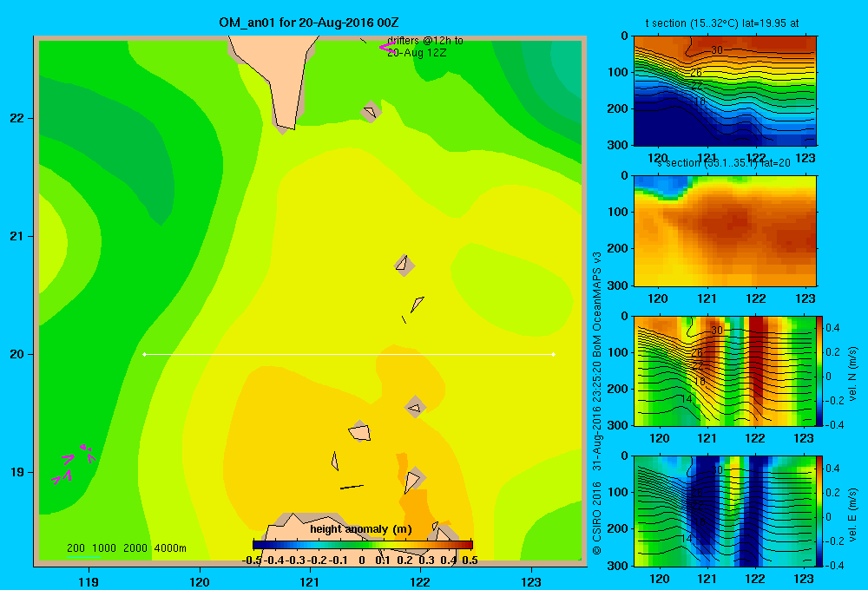Click the magenta drifter arrow in the legend
This screenshot has height=590, width=868.
(x=386, y=47)
